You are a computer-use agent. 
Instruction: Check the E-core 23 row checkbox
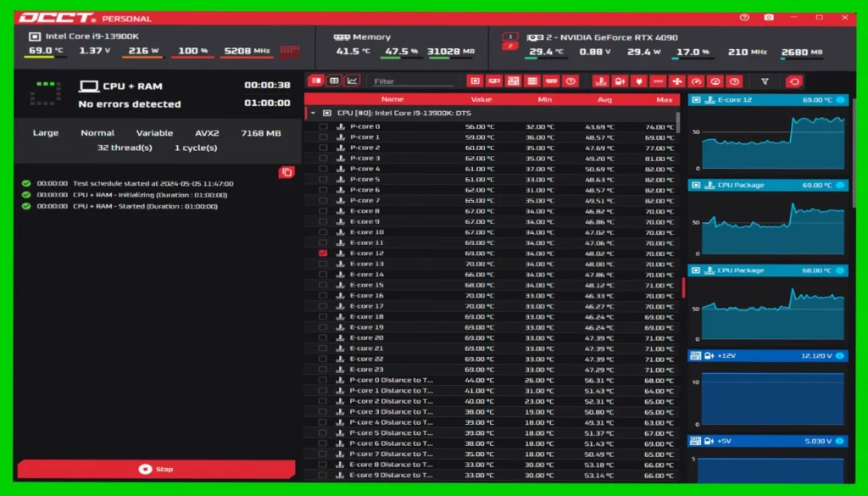click(323, 369)
